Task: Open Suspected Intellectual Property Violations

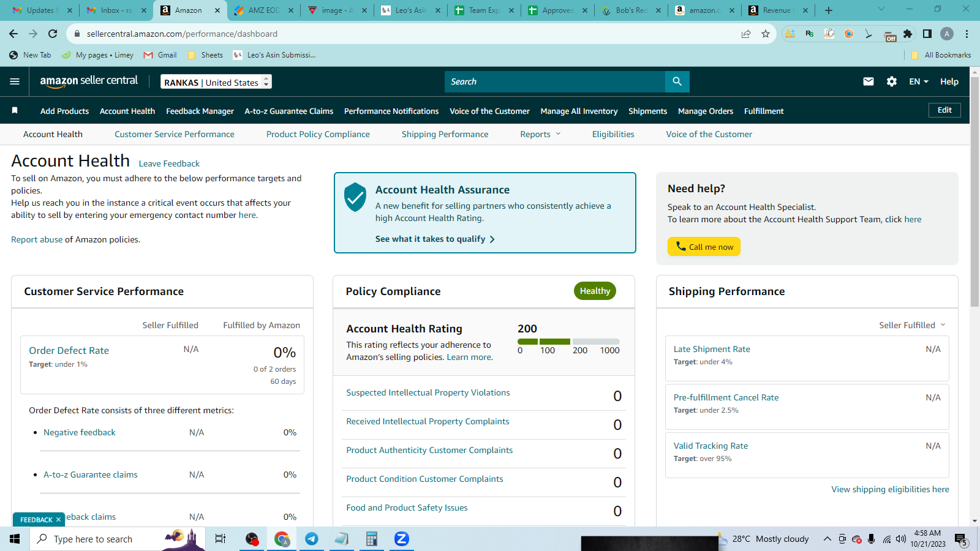Action: tap(428, 392)
